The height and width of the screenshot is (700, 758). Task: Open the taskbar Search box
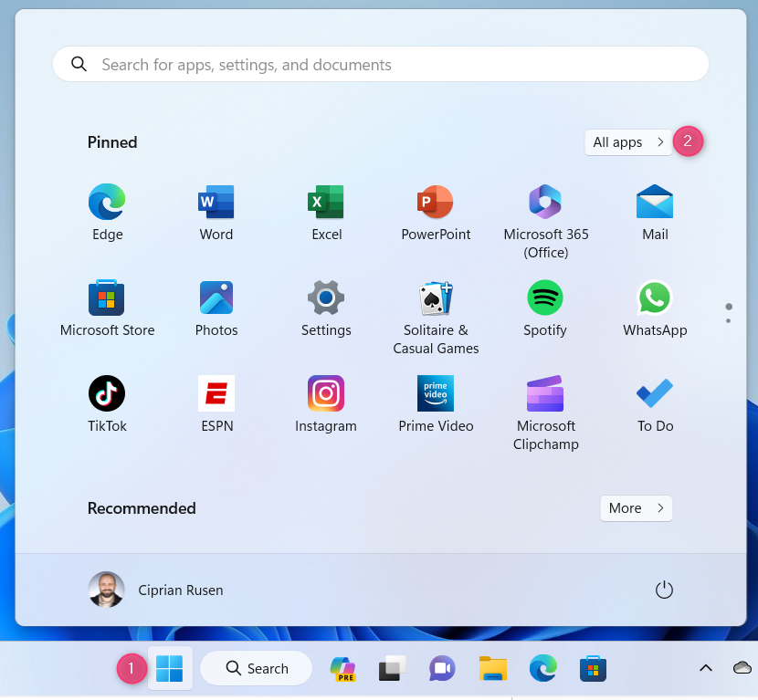(257, 669)
